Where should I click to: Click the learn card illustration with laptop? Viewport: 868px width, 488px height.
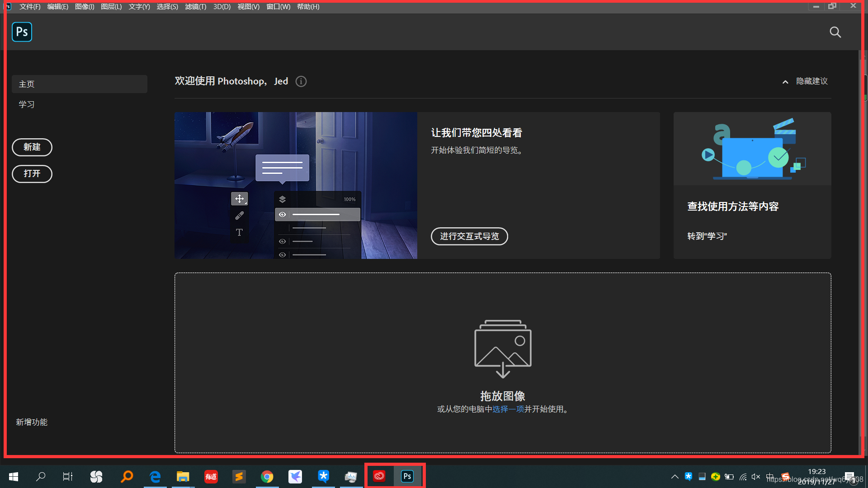click(x=752, y=149)
